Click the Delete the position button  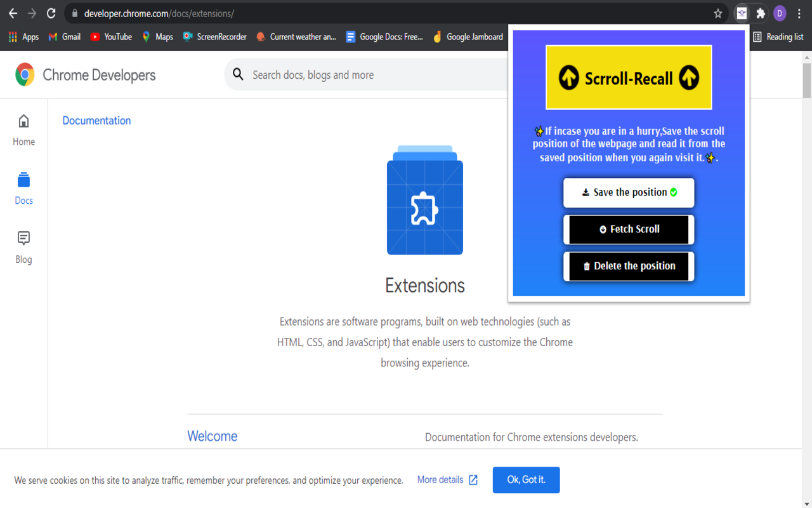pyautogui.click(x=629, y=266)
